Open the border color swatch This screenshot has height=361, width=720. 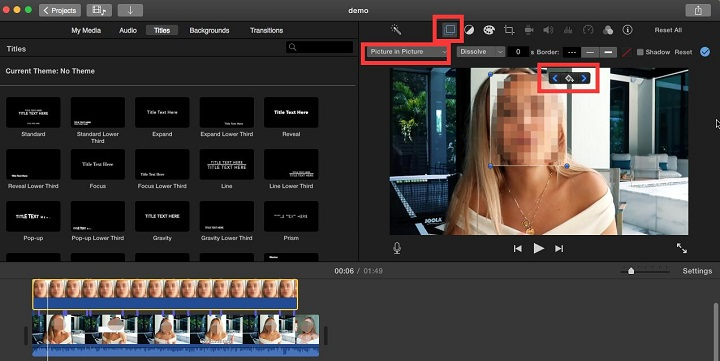(626, 52)
